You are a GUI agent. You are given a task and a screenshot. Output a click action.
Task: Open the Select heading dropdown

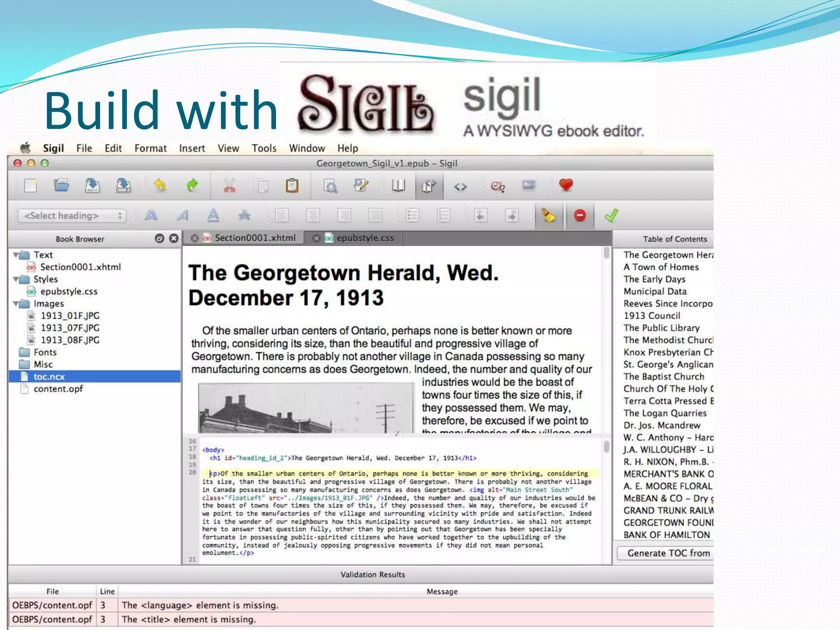pos(72,216)
